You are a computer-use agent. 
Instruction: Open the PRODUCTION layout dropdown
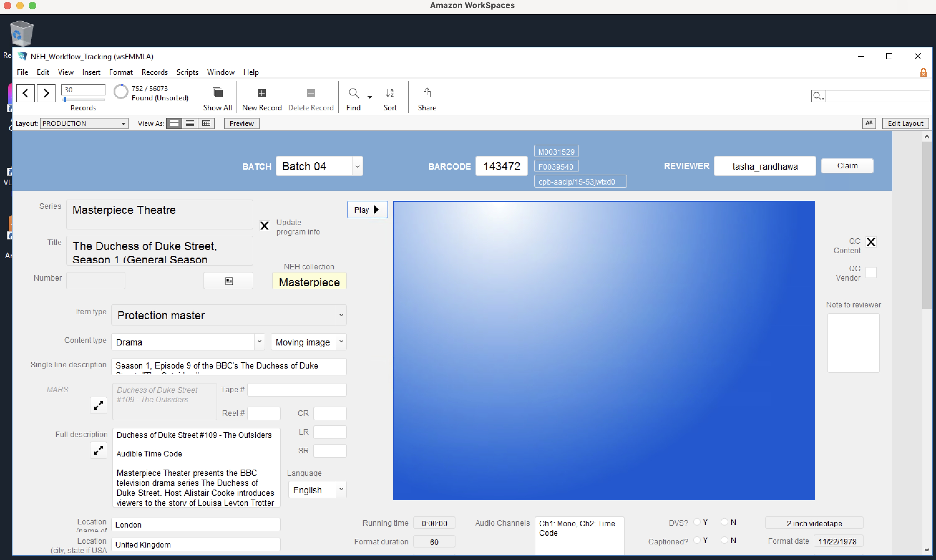[84, 123]
